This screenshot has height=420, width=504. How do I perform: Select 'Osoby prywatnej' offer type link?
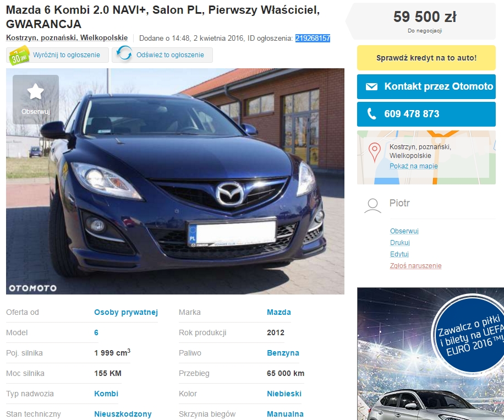(x=126, y=312)
